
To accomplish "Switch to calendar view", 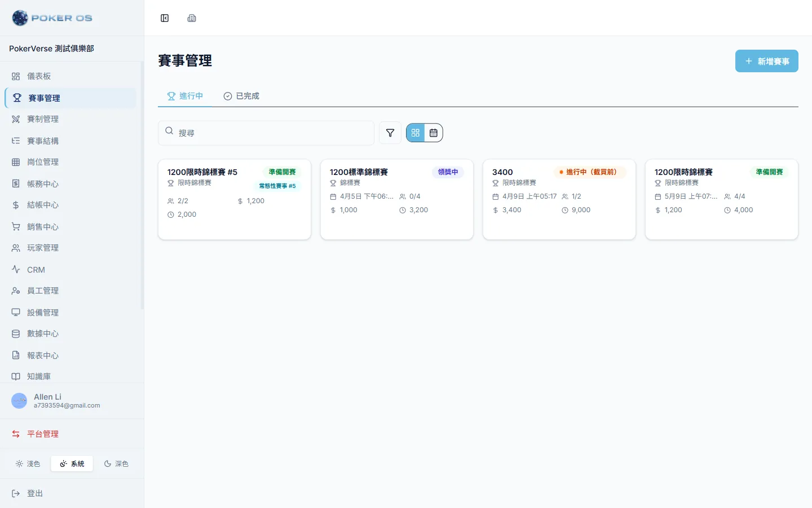I will click(x=434, y=133).
